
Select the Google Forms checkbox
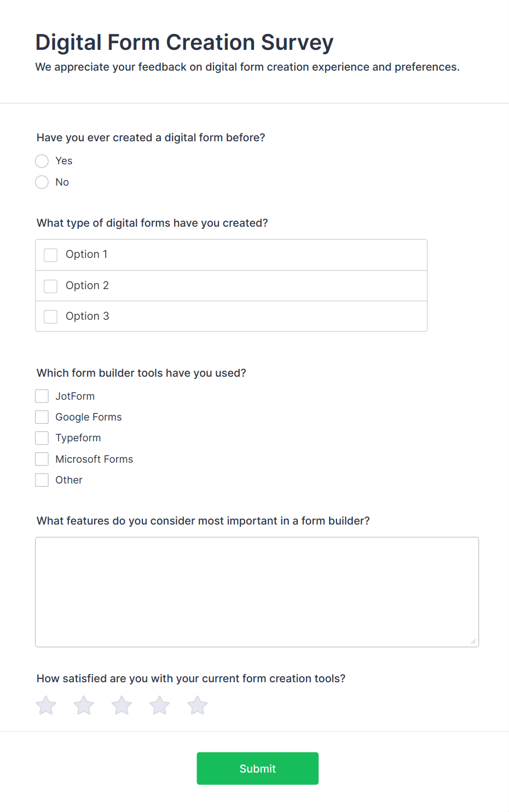42,417
